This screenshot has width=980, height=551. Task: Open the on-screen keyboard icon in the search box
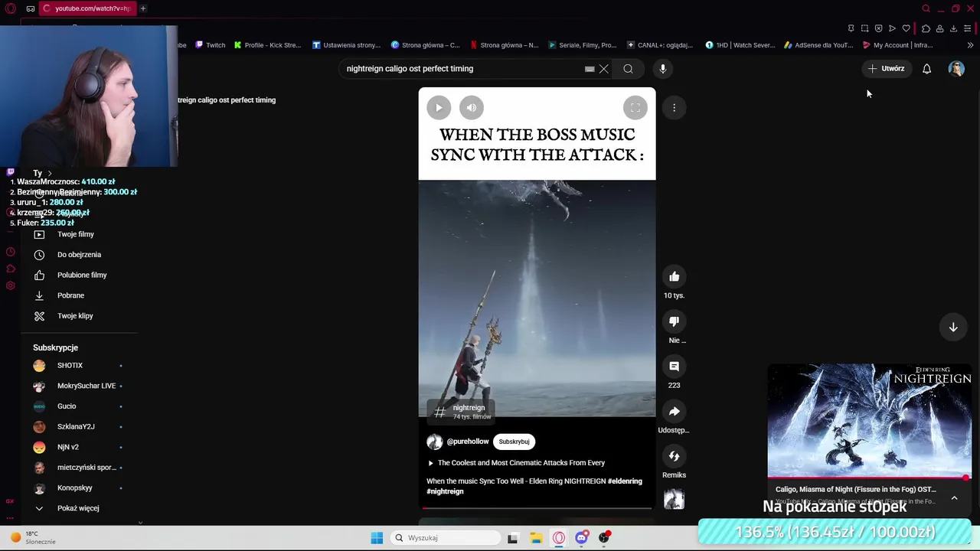[590, 69]
